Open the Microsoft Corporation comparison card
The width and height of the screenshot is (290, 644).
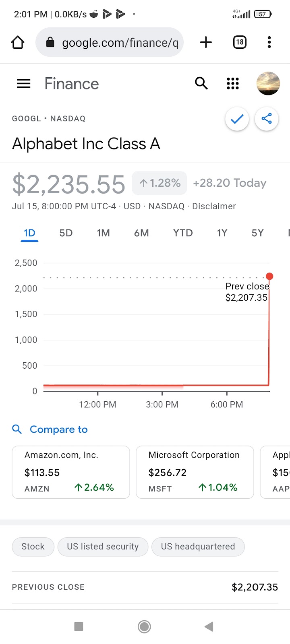(x=195, y=472)
